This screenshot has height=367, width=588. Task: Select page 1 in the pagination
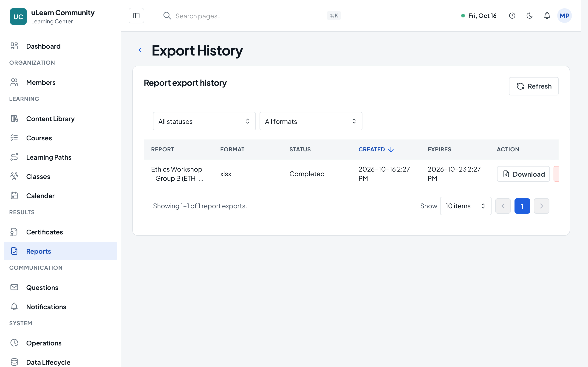coord(522,206)
